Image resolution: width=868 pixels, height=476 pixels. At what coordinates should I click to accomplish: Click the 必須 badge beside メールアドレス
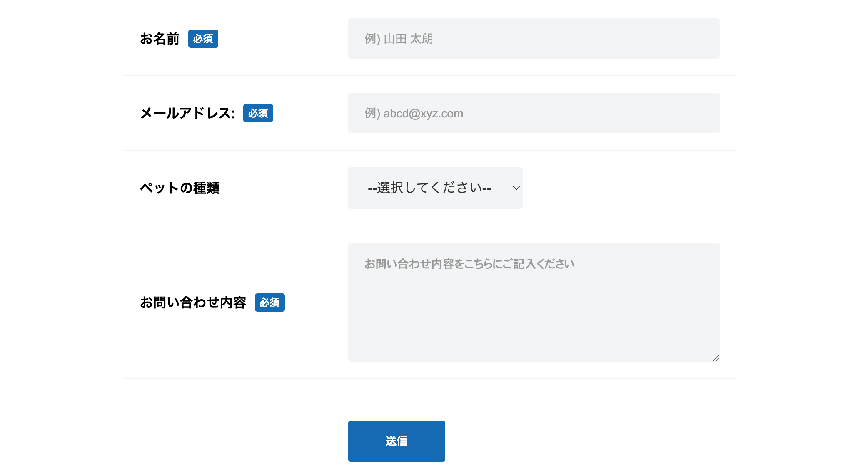(258, 113)
